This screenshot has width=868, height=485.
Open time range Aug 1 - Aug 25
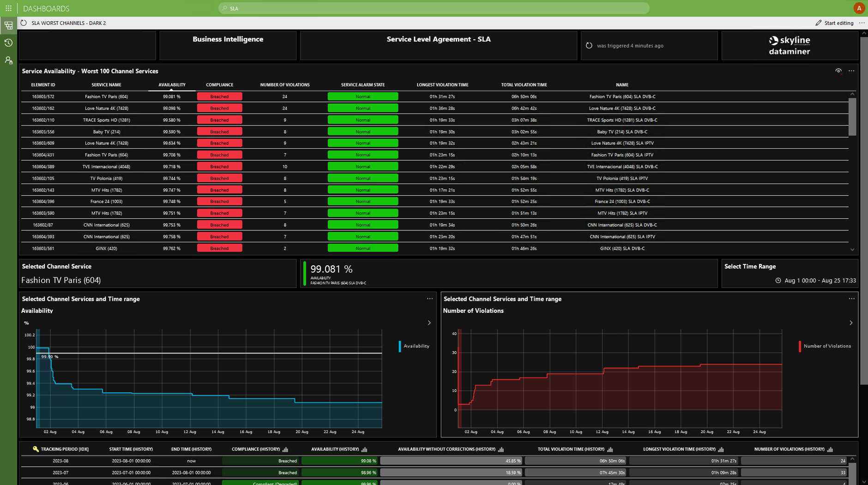816,281
